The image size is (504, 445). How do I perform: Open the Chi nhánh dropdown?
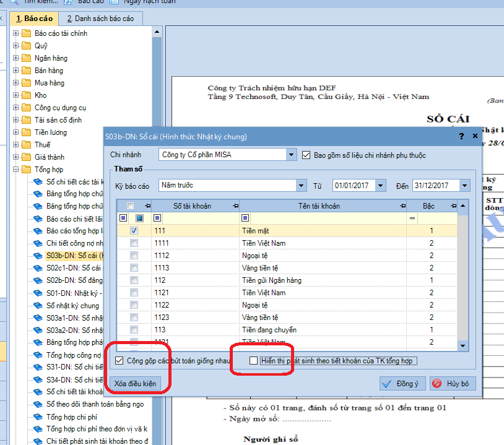pos(291,155)
